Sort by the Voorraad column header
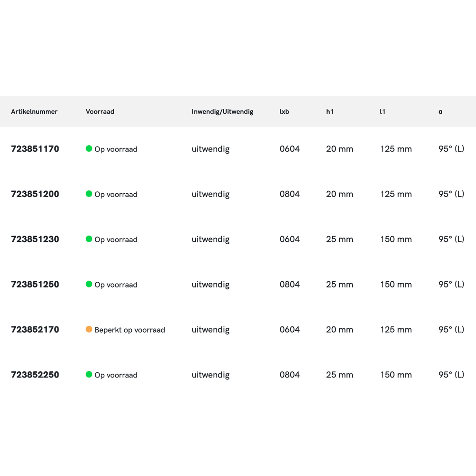476x476 pixels. (x=100, y=112)
